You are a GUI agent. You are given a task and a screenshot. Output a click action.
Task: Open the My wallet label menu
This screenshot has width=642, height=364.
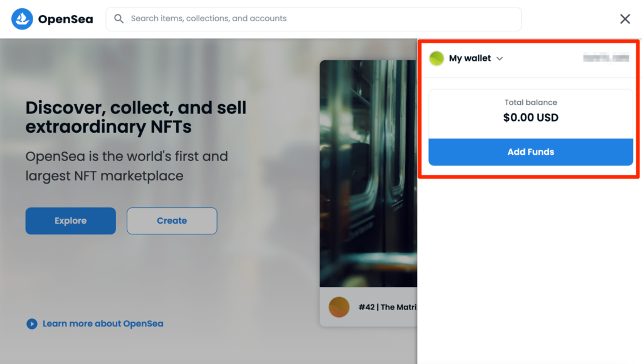point(470,58)
